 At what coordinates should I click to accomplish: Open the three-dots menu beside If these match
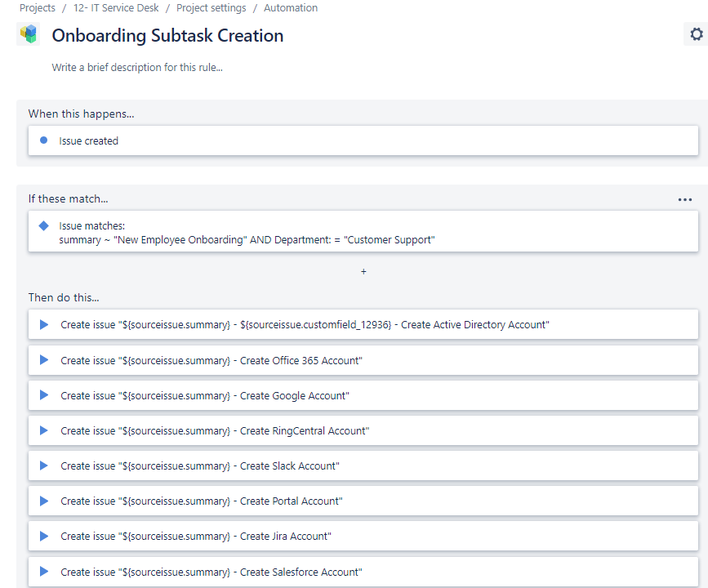pos(684,199)
